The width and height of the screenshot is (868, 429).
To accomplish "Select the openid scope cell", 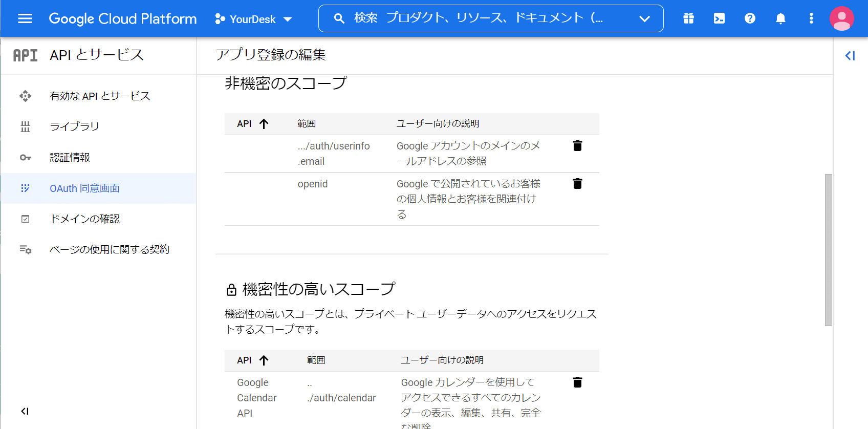I will 313,184.
